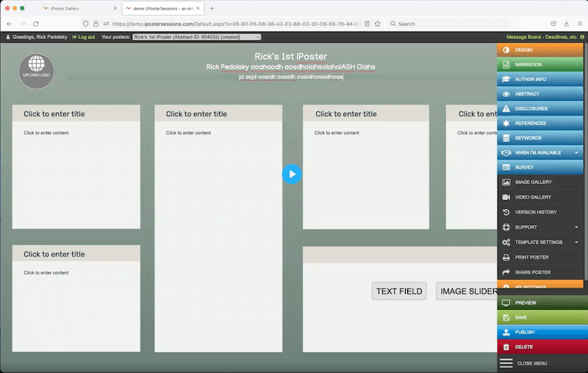Click the Rick's 1st iPoster title field

(290, 57)
